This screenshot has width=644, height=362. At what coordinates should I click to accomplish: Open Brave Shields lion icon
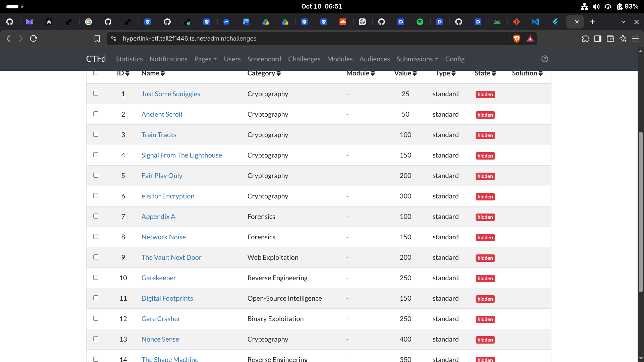517,39
